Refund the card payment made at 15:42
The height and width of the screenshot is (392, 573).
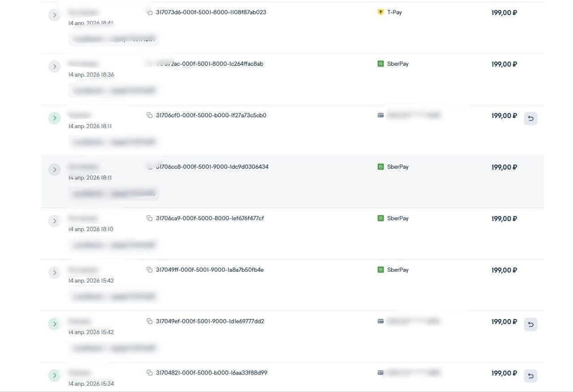point(530,324)
